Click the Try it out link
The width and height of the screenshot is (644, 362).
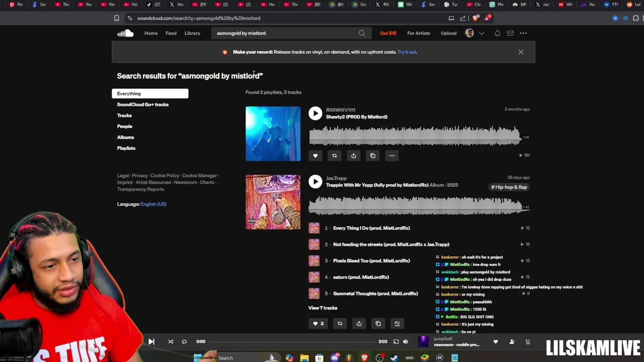[x=407, y=52]
